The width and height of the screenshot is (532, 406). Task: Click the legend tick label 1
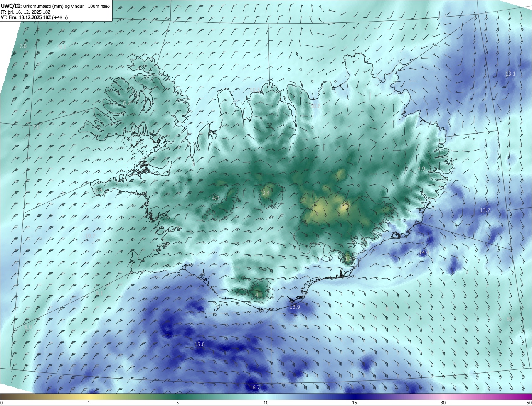[89, 403]
